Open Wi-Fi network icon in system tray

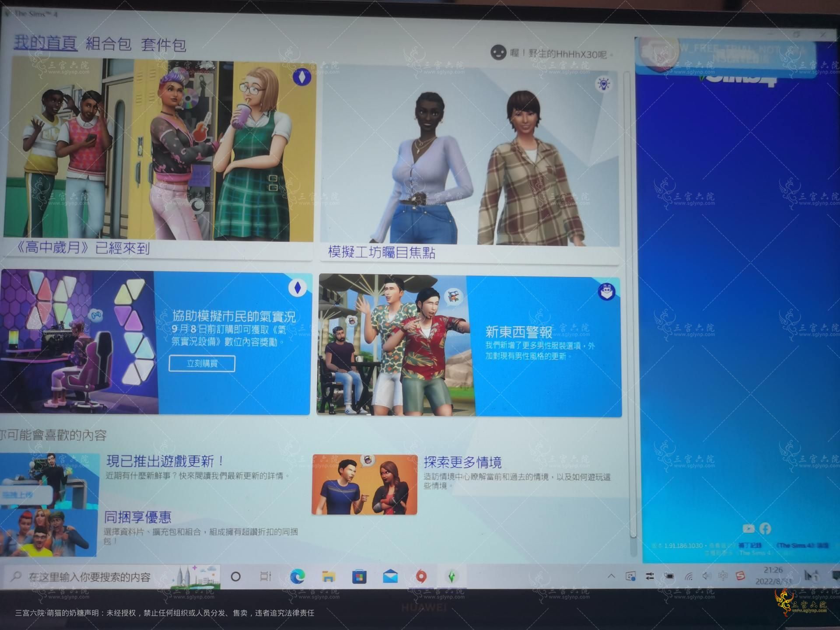(689, 576)
